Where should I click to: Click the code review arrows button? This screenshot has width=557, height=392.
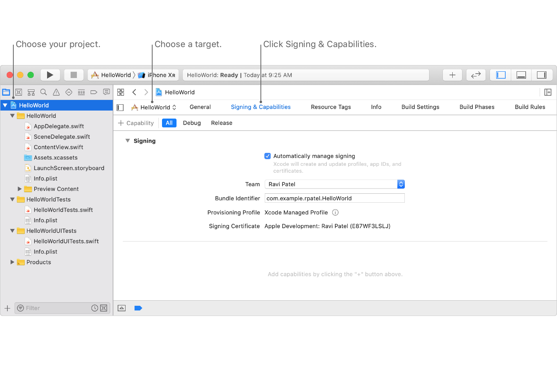(476, 75)
